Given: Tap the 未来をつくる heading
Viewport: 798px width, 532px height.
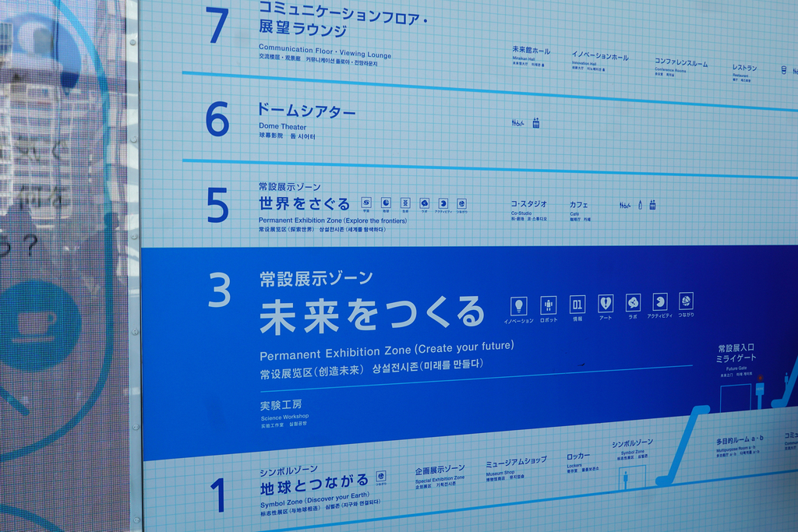Looking at the screenshot, I should tap(372, 315).
